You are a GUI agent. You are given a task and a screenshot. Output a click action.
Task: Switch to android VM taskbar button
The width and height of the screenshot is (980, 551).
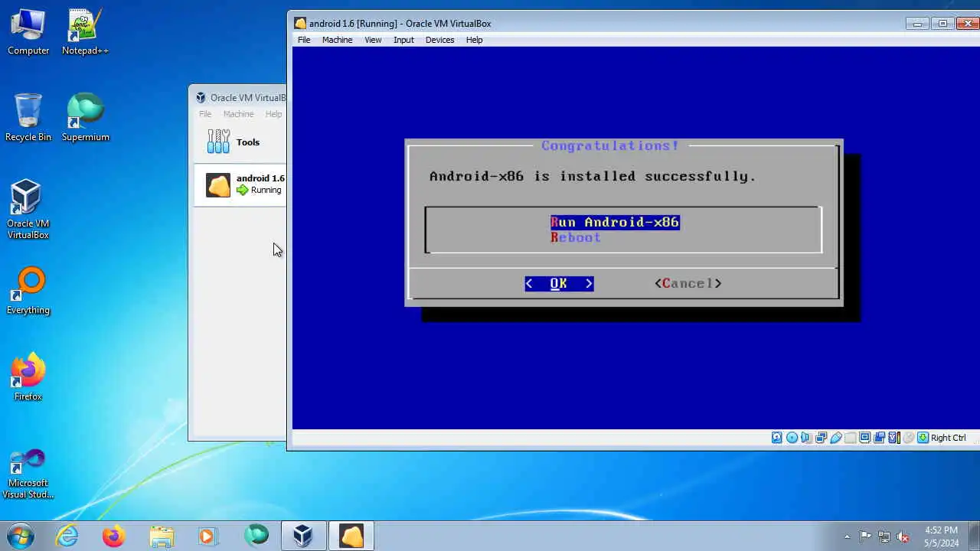click(351, 536)
